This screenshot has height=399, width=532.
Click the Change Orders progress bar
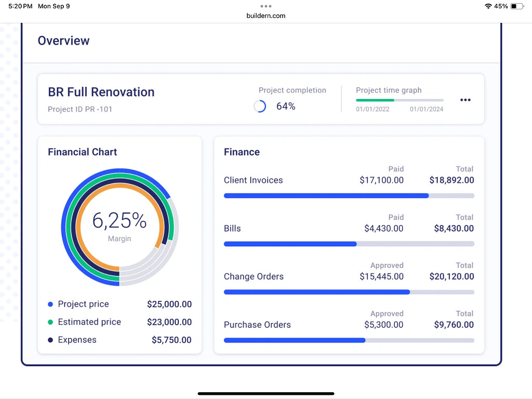[x=349, y=292]
